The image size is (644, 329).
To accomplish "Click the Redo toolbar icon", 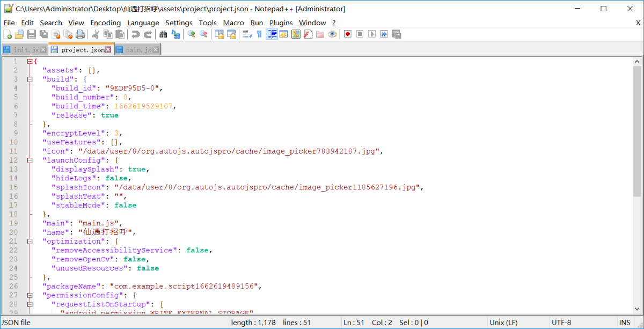I will coord(148,34).
